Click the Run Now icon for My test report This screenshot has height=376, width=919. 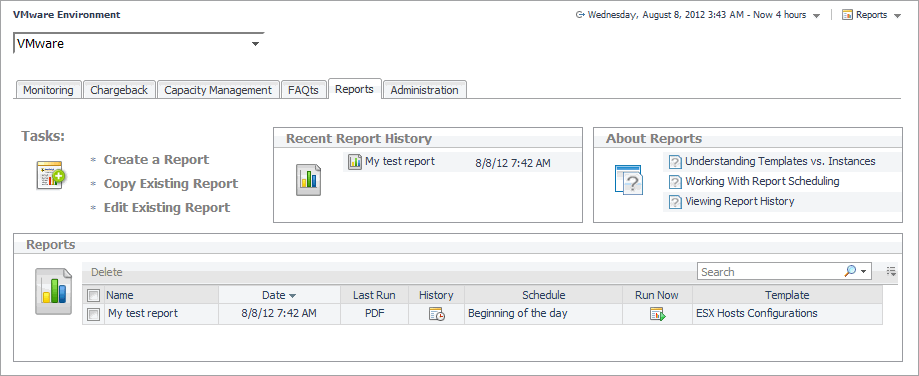pos(657,314)
